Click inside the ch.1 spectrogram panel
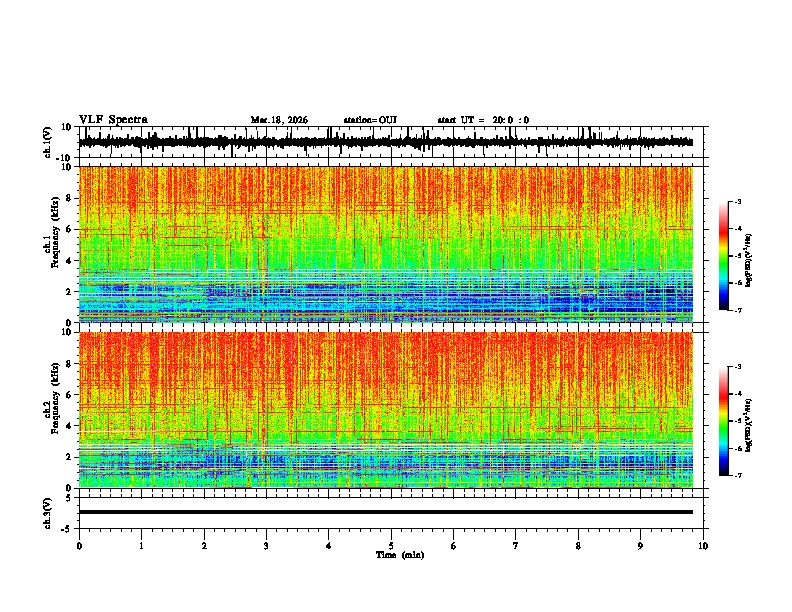 click(x=385, y=244)
